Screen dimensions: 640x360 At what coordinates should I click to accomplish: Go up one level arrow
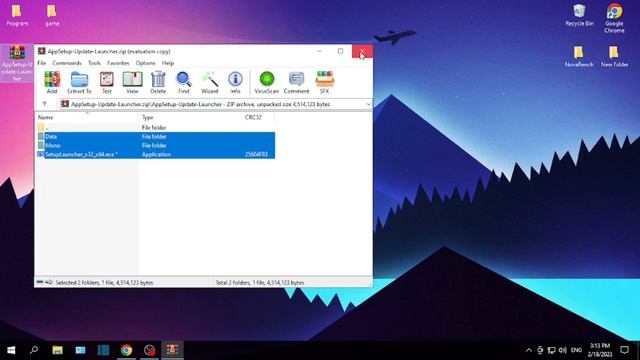(x=44, y=104)
